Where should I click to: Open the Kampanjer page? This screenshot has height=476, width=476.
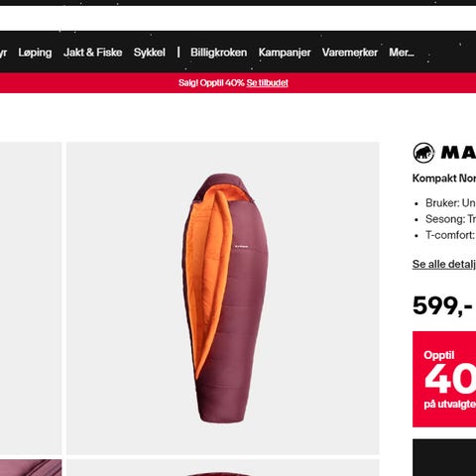pyautogui.click(x=285, y=53)
